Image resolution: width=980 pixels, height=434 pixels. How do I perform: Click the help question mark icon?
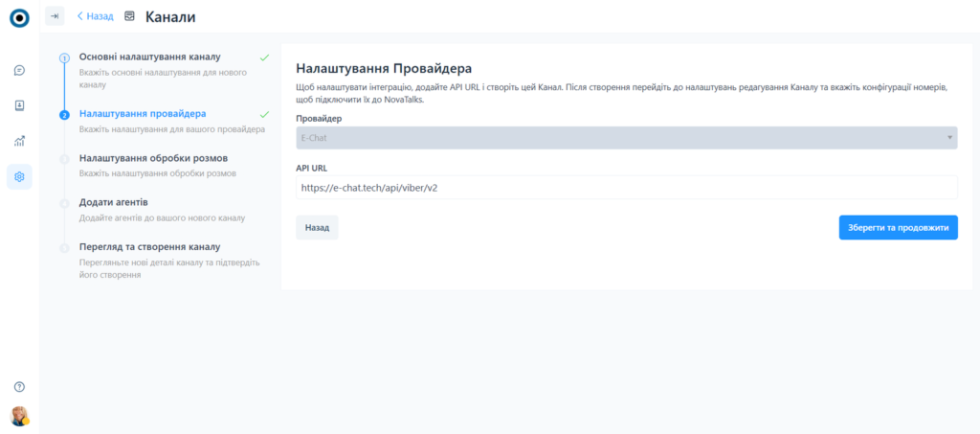pos(19,386)
